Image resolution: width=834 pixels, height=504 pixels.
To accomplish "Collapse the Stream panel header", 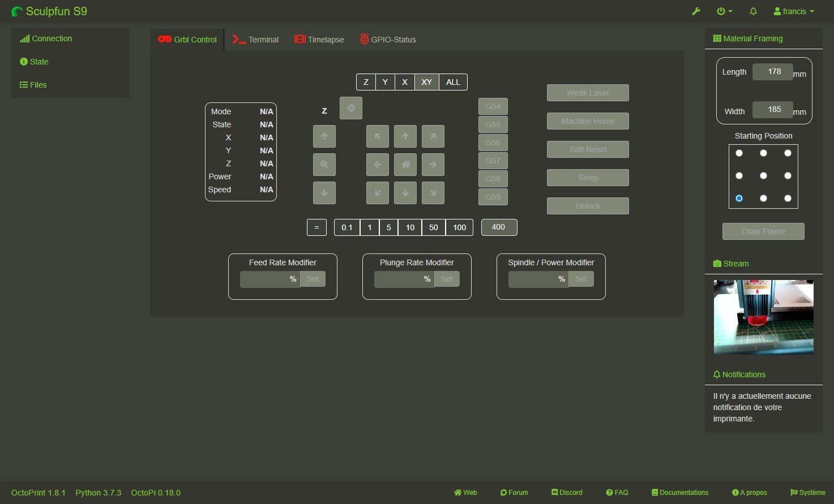I will click(x=731, y=264).
